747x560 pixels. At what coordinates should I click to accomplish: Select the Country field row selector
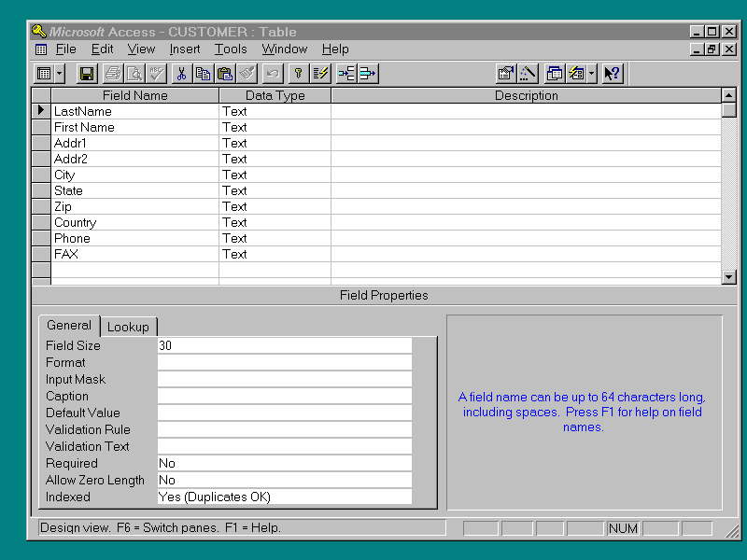pos(41,223)
